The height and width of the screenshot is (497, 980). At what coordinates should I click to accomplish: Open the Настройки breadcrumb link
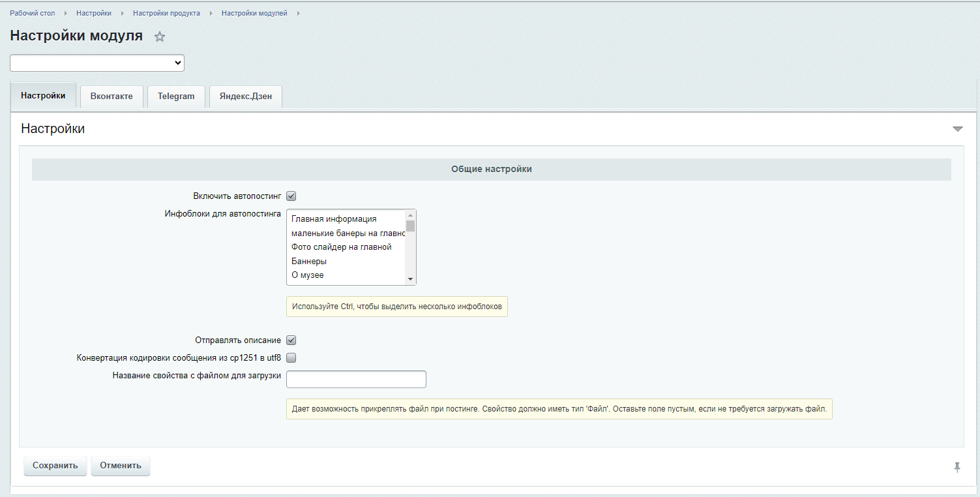94,13
